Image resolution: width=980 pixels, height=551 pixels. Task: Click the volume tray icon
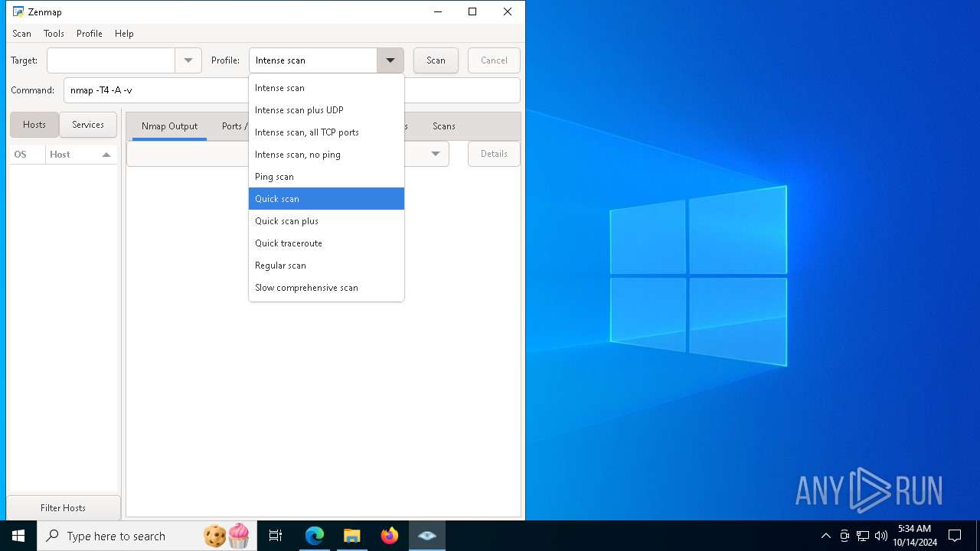click(x=880, y=536)
